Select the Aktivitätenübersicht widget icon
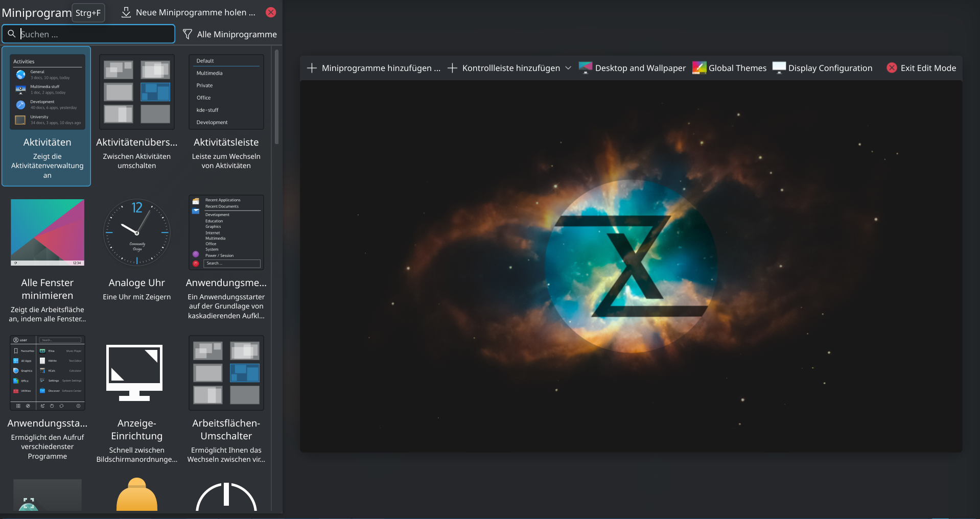Image resolution: width=980 pixels, height=519 pixels. 137,92
